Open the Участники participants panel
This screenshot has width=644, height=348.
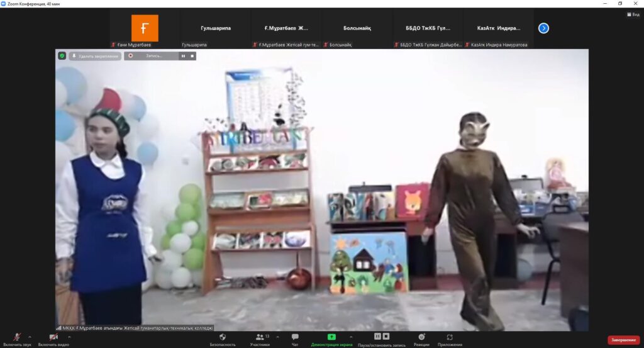(260, 339)
